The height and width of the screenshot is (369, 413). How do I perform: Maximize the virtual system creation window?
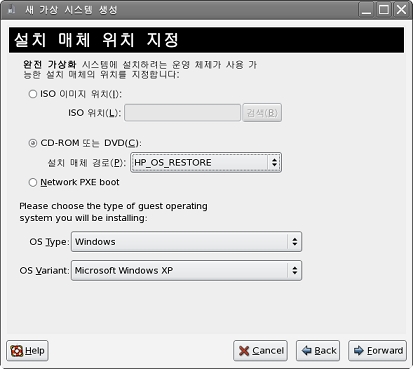384,10
